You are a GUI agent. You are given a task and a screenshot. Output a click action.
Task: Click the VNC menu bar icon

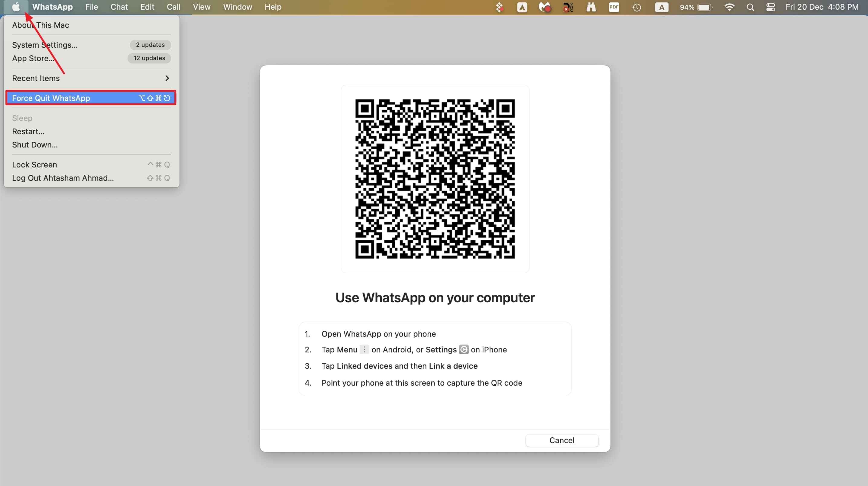pyautogui.click(x=568, y=7)
